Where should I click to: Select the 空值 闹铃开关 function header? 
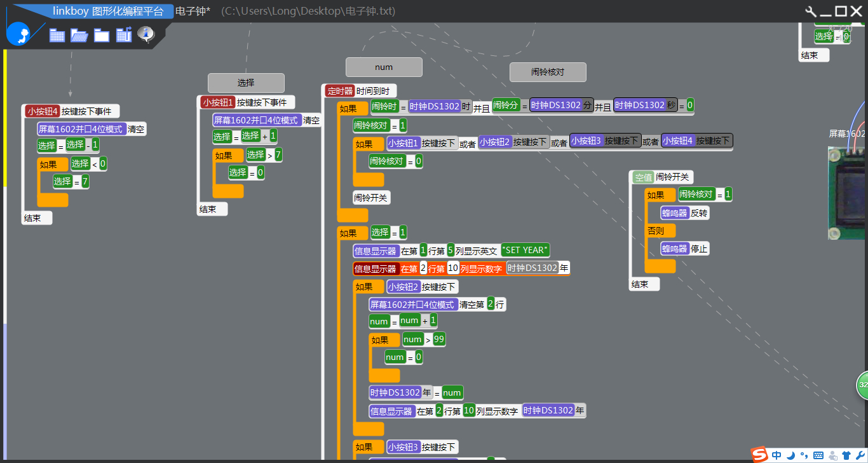[662, 177]
